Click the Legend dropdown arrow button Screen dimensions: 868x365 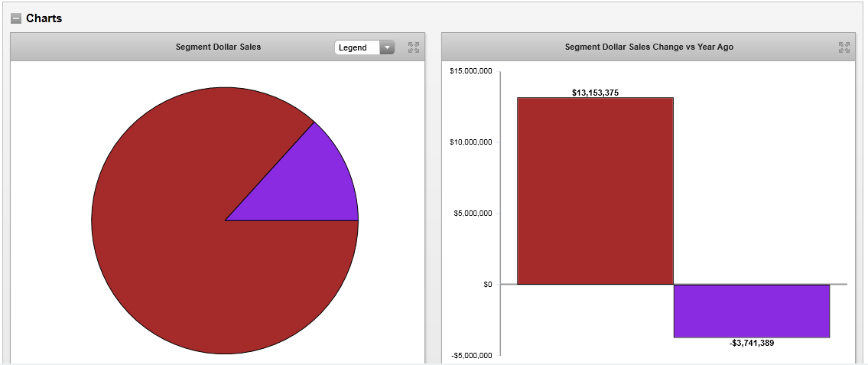pyautogui.click(x=387, y=47)
